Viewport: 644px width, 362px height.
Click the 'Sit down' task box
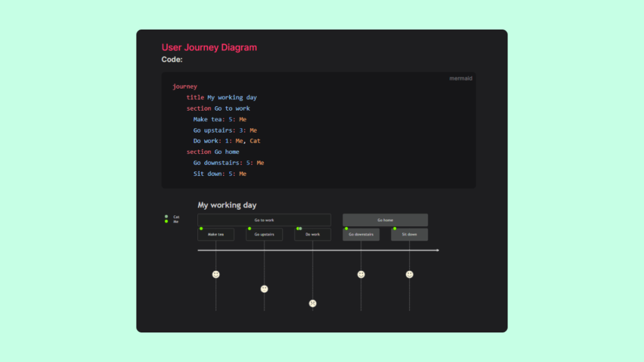click(x=409, y=234)
